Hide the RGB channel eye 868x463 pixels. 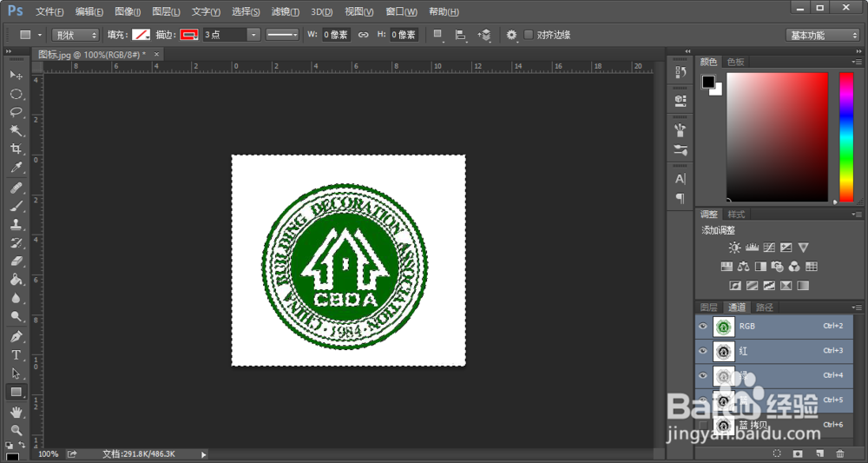(703, 327)
